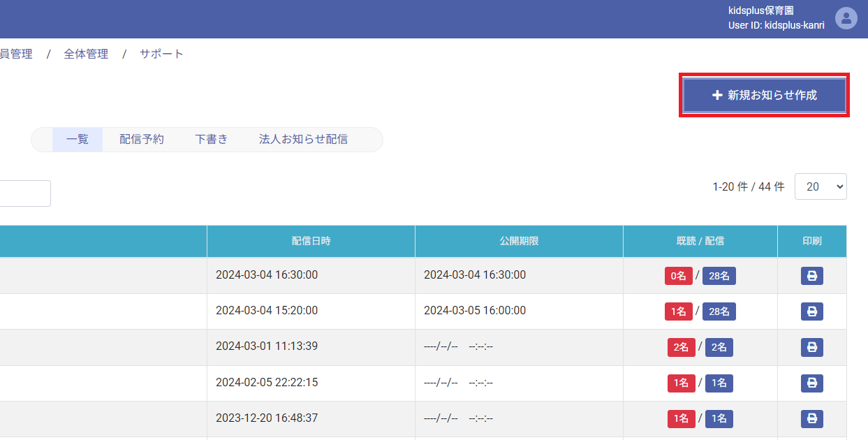868x440 pixels.
Task: Click the User ID: kidsplus-kanri text
Action: coord(777,26)
